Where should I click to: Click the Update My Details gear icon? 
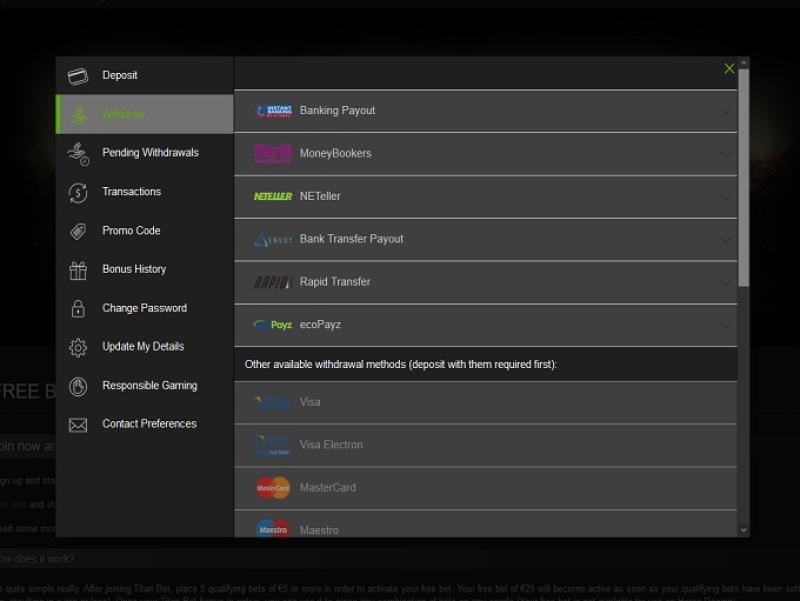(x=78, y=347)
